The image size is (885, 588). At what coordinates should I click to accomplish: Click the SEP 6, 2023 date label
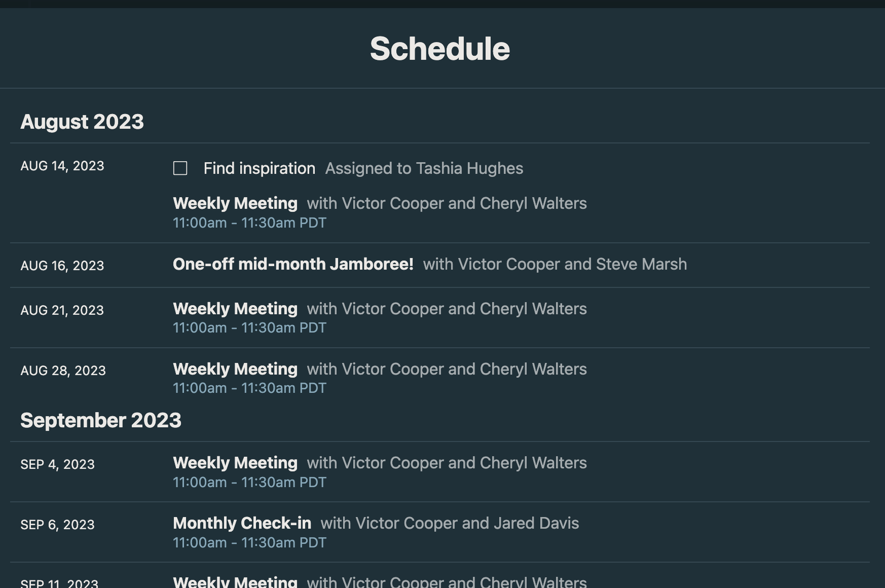pos(58,525)
